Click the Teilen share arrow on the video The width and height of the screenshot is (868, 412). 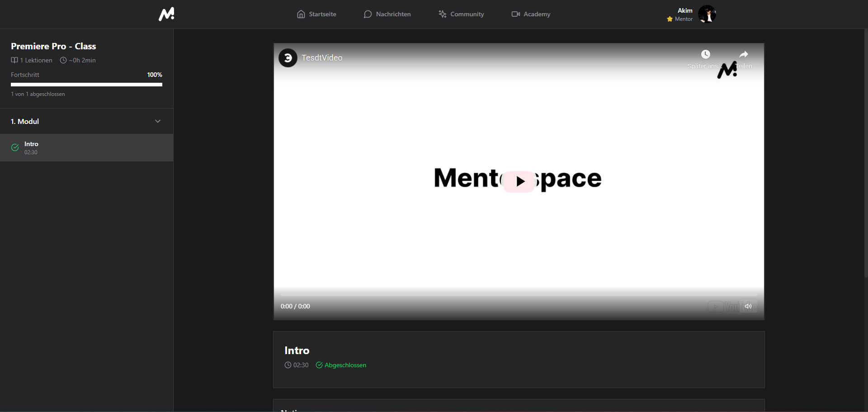pyautogui.click(x=744, y=54)
